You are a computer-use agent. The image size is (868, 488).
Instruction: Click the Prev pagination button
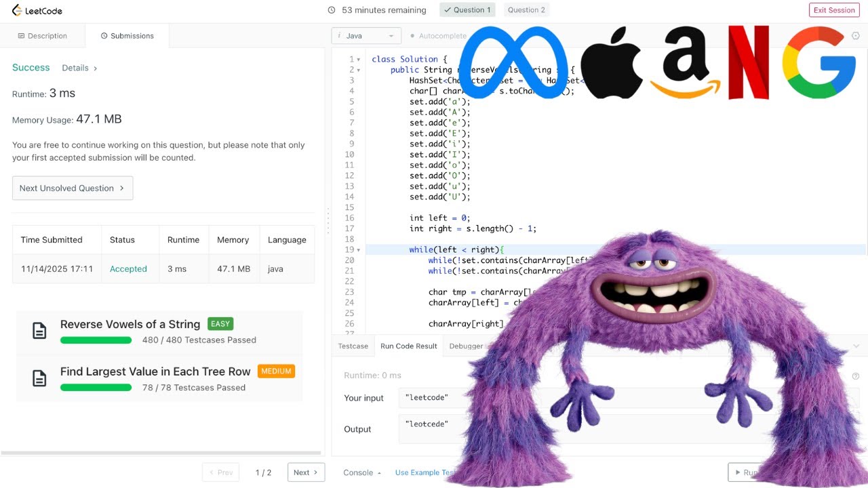point(220,472)
